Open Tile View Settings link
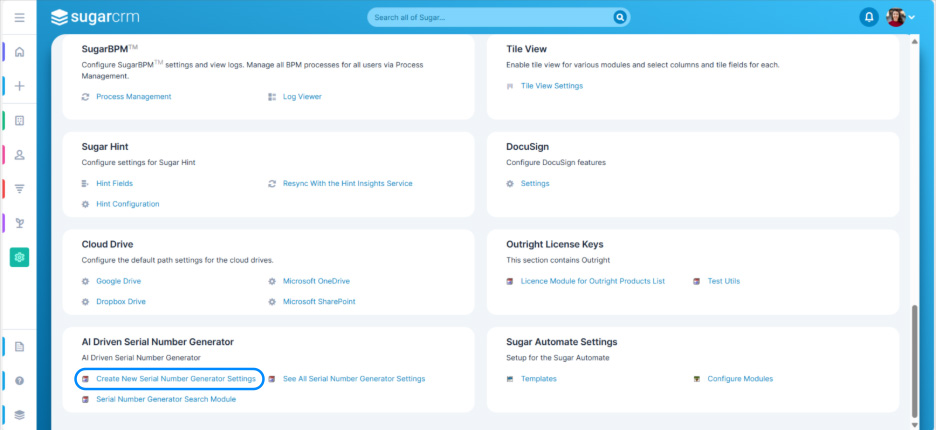The image size is (936, 430). pyautogui.click(x=551, y=86)
